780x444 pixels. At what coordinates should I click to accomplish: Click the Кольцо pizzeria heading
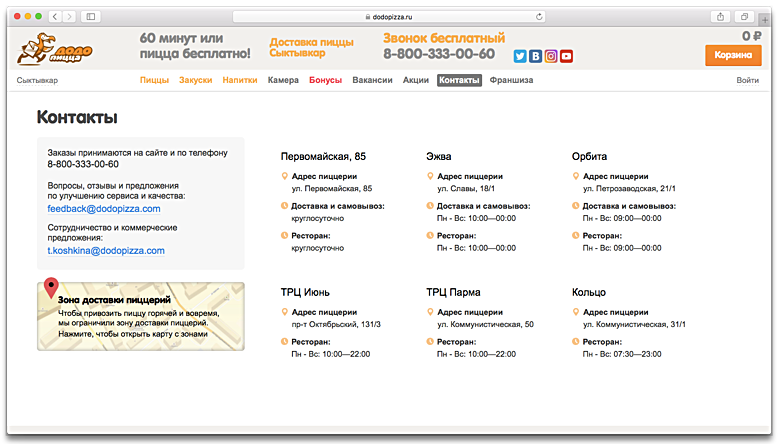(x=589, y=292)
